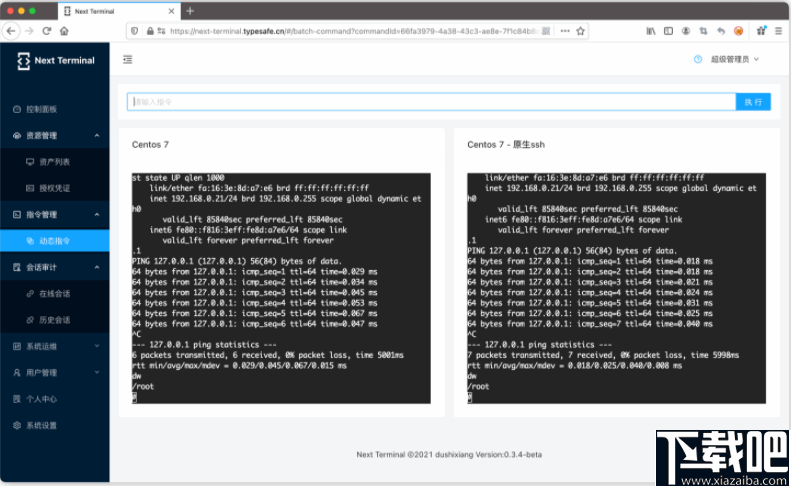The height and width of the screenshot is (486, 791).
Task: Click inside the Centos 7 - 原生ssh terminal
Action: tap(616, 288)
